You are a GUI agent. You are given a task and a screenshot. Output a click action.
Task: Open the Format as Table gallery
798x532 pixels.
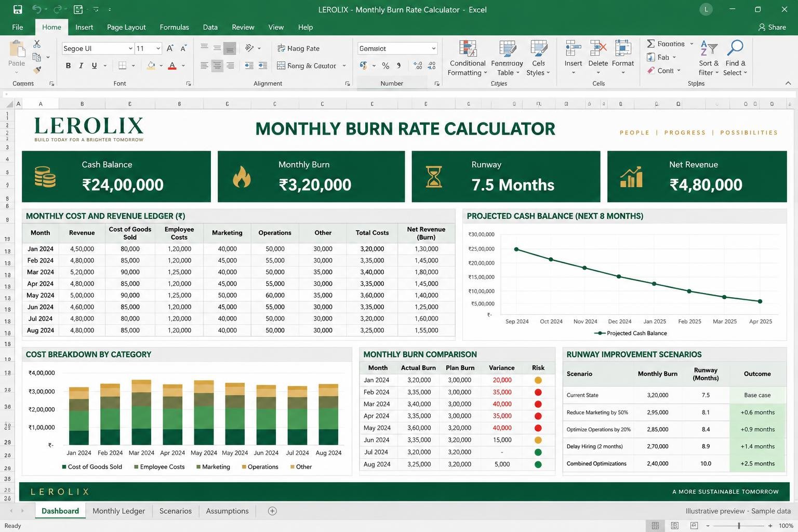507,59
